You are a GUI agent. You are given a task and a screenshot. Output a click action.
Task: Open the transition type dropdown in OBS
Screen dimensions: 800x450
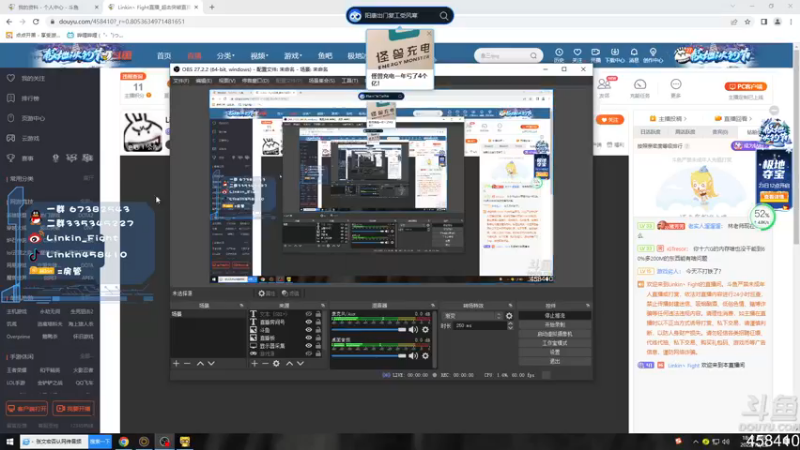[x=473, y=316]
